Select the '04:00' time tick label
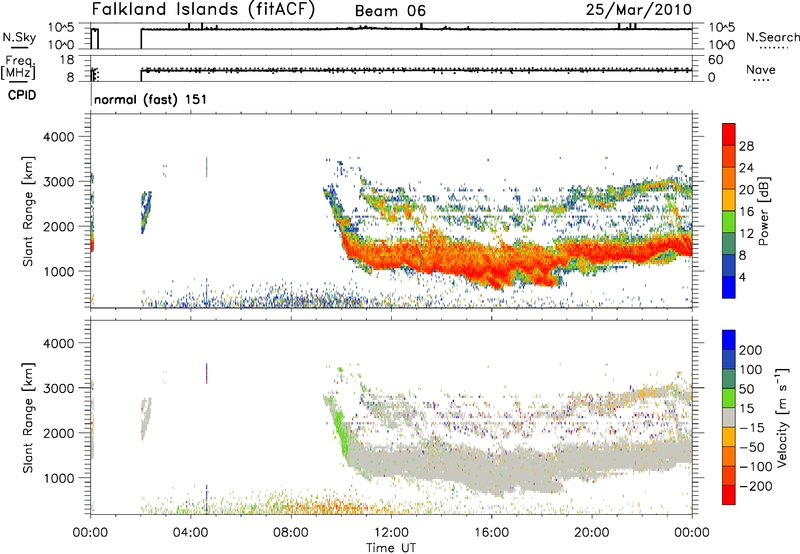800x554 pixels. [190, 533]
